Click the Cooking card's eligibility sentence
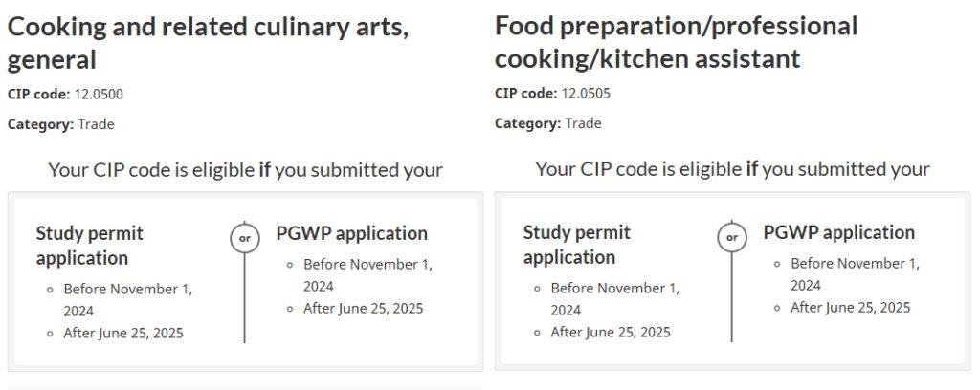The image size is (980, 390). click(245, 170)
